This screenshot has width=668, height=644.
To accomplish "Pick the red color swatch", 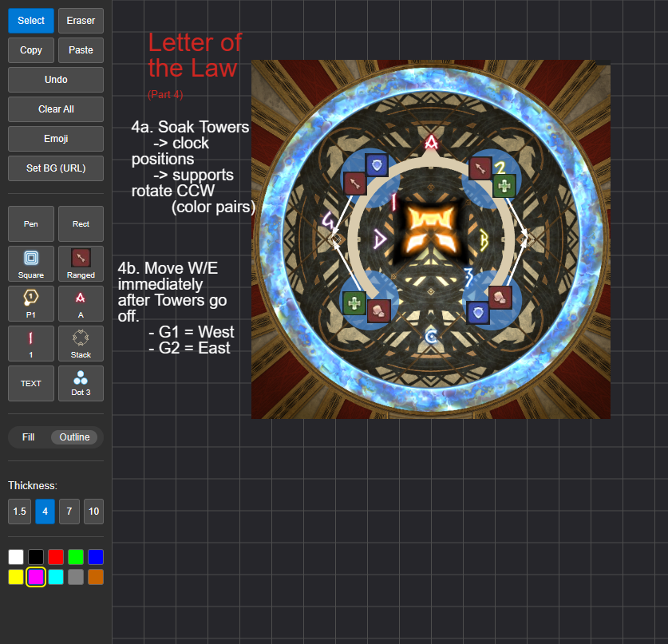I will coord(56,557).
